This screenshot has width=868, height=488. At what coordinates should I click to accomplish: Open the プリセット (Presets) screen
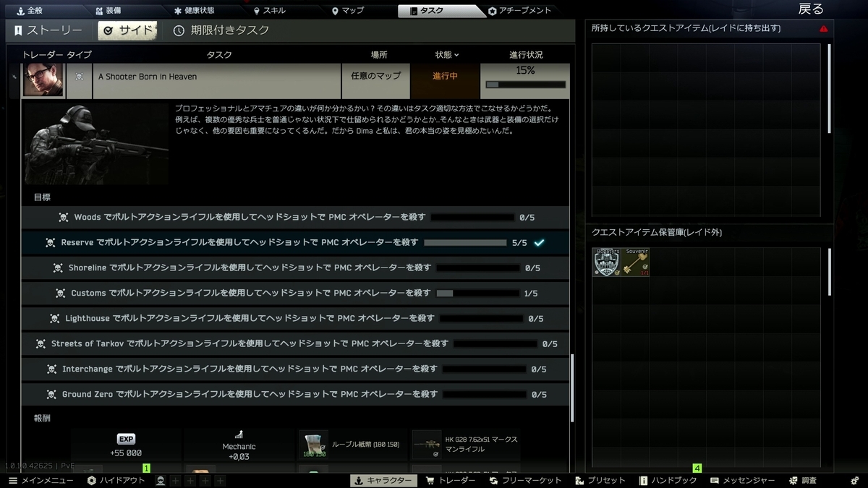(600, 481)
